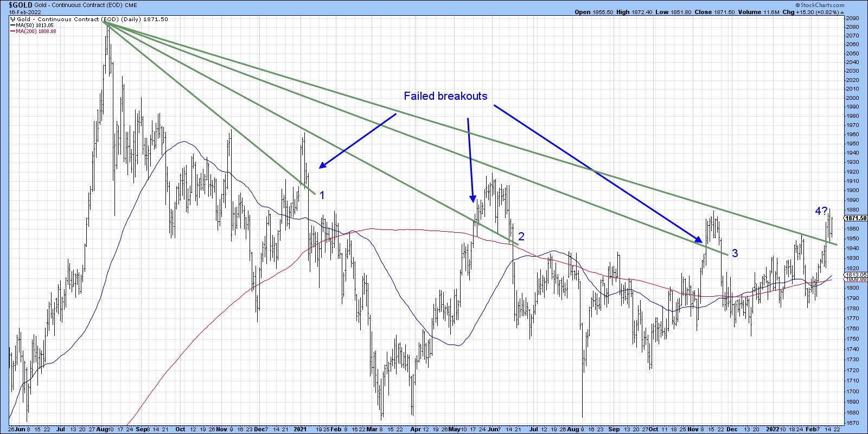This screenshot has width=868, height=434.
Task: Click the 1900 price axis label
Action: (851, 190)
